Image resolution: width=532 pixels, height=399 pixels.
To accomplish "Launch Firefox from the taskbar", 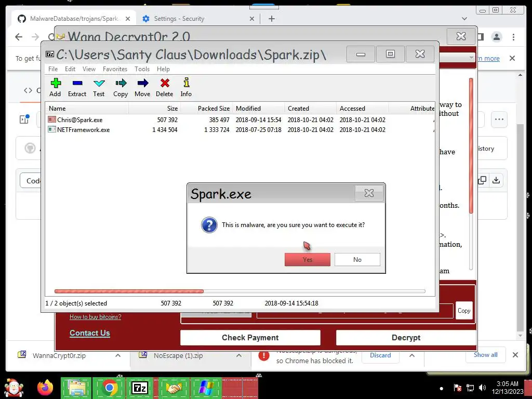I will [45, 388].
